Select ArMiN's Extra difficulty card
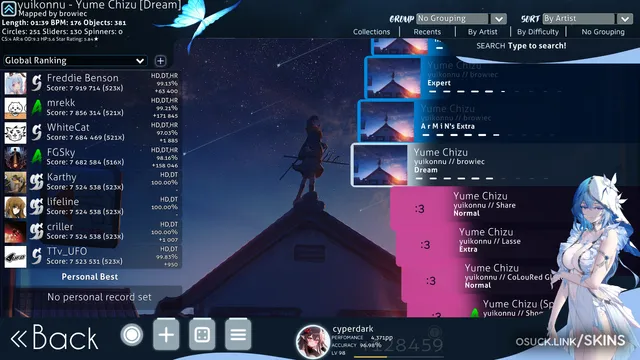The image size is (640, 360). (499, 121)
